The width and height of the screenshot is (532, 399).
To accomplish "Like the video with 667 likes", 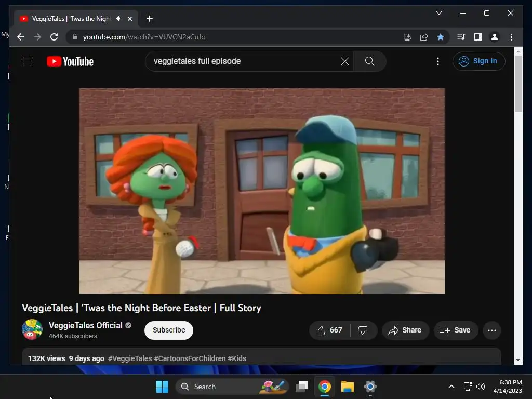I will click(x=329, y=330).
